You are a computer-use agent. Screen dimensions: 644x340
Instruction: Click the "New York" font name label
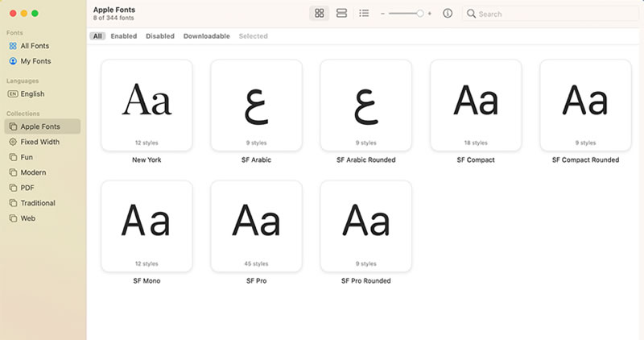tap(147, 160)
